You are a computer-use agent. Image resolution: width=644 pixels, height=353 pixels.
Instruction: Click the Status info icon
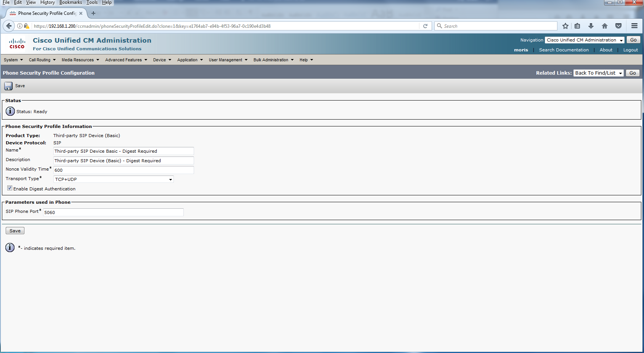[10, 111]
